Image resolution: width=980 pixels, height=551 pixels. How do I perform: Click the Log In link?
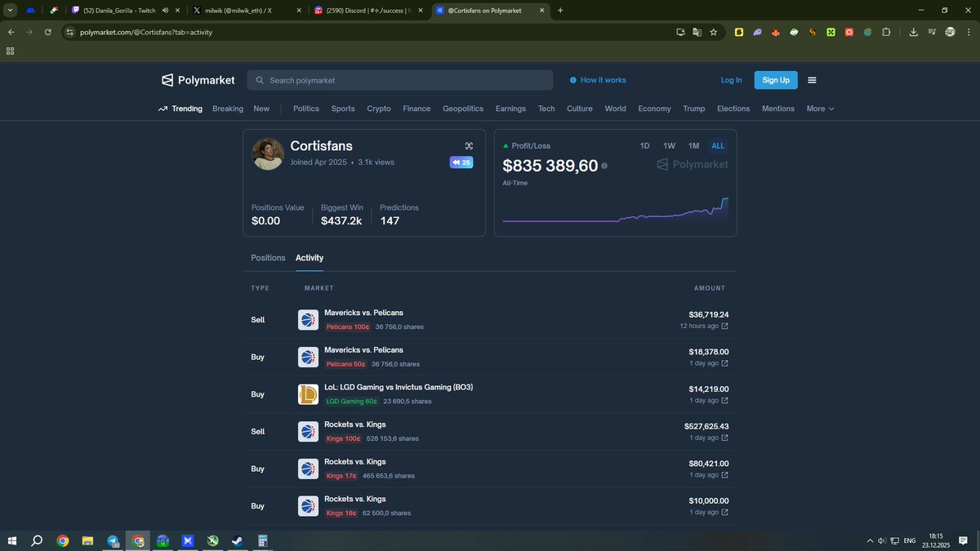coord(731,80)
